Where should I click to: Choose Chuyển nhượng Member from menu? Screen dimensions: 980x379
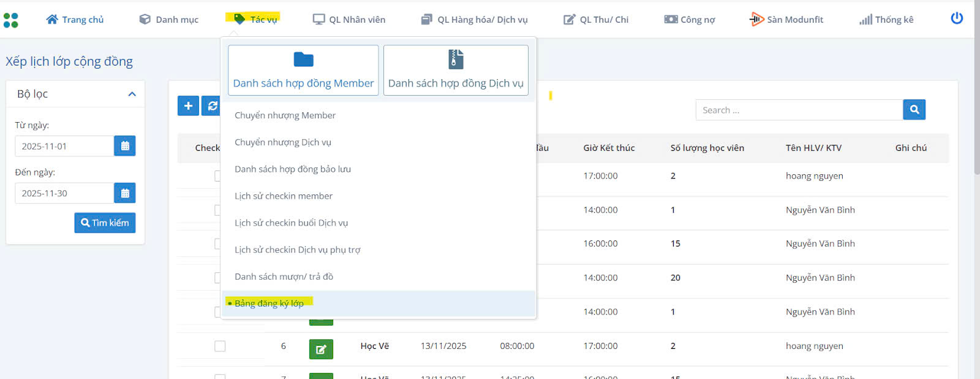pyautogui.click(x=285, y=115)
